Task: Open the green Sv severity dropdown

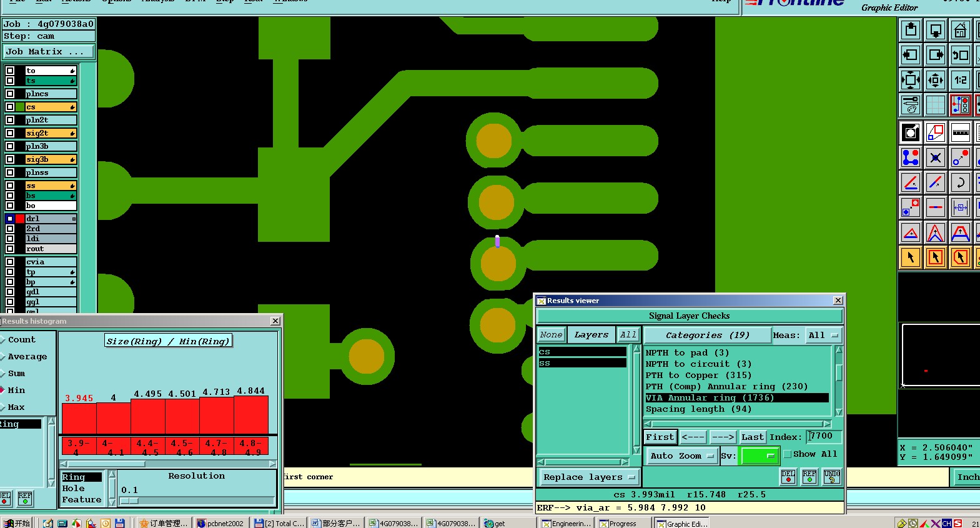Action: coord(758,456)
